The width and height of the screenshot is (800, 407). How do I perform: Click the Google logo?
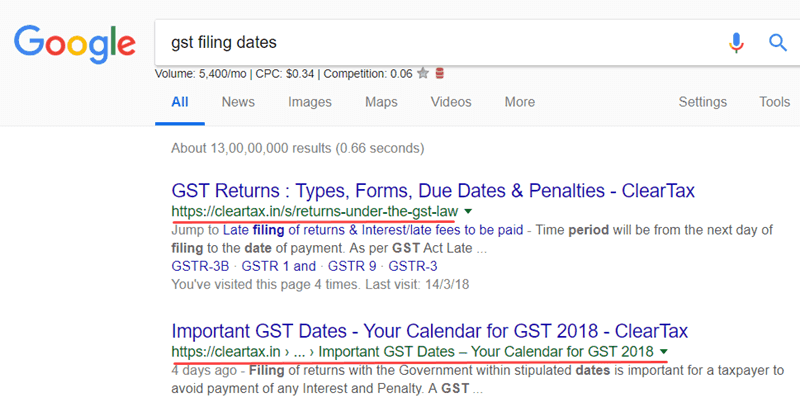click(x=74, y=42)
